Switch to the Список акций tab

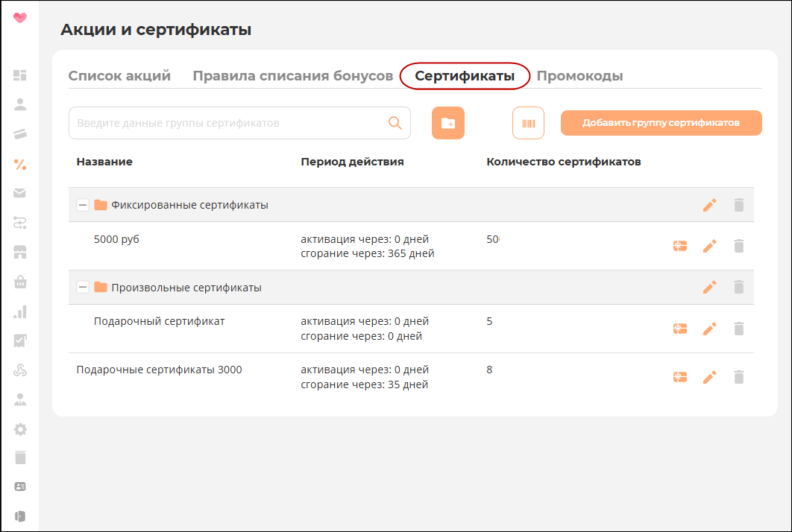(x=120, y=76)
